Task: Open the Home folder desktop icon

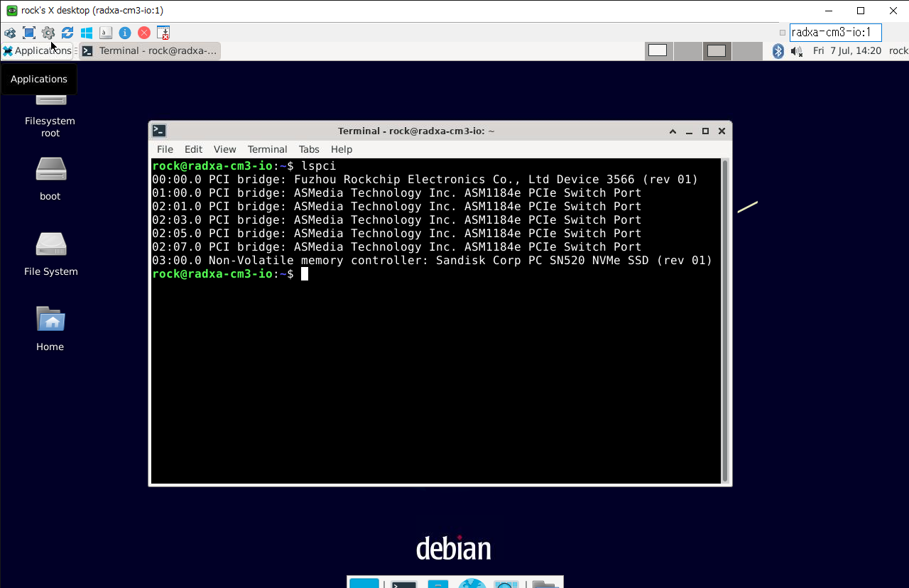Action: tap(50, 328)
